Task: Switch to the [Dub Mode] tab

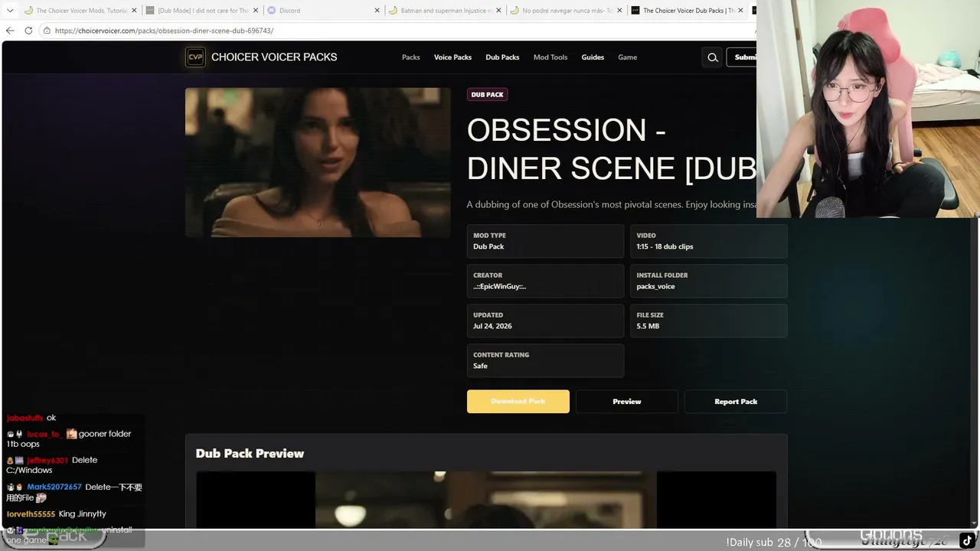Action: tap(203, 11)
